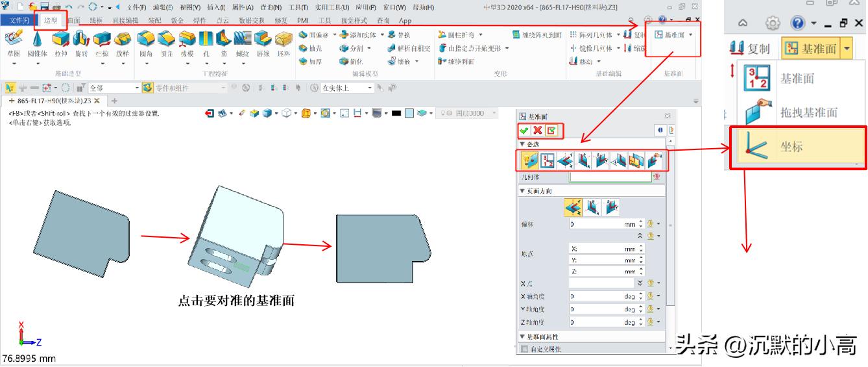Click the 替换 (Replace) tool
This screenshot has height=367, width=868.
399,34
